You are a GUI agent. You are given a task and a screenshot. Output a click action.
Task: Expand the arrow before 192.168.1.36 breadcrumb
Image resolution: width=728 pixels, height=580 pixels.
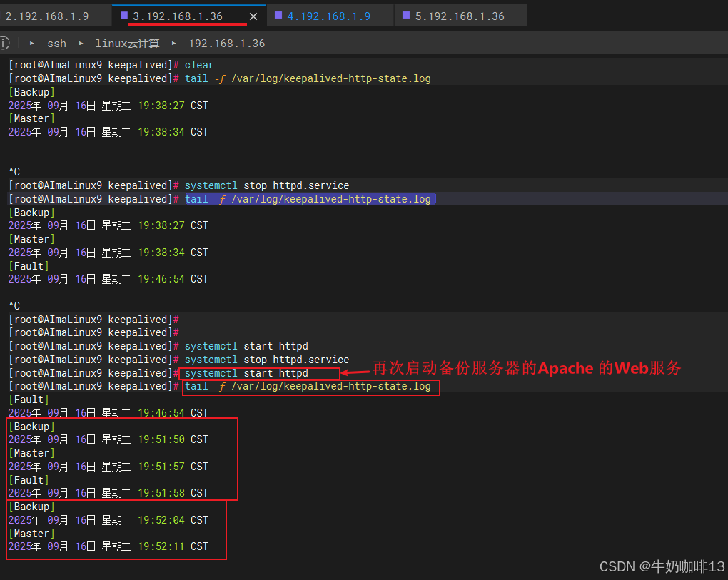[174, 43]
